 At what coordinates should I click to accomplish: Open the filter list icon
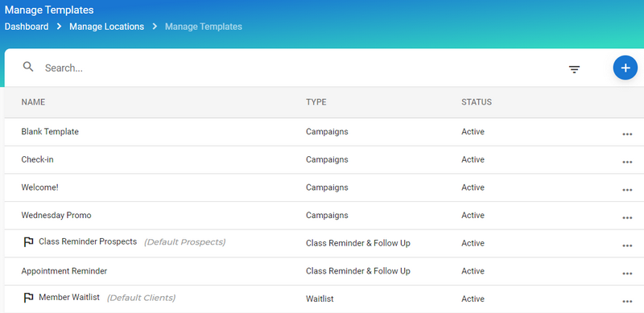[574, 69]
